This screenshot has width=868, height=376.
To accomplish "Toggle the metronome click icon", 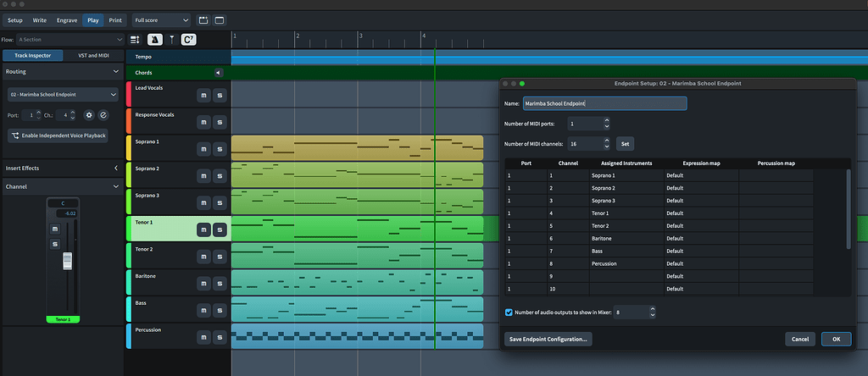I will (155, 39).
